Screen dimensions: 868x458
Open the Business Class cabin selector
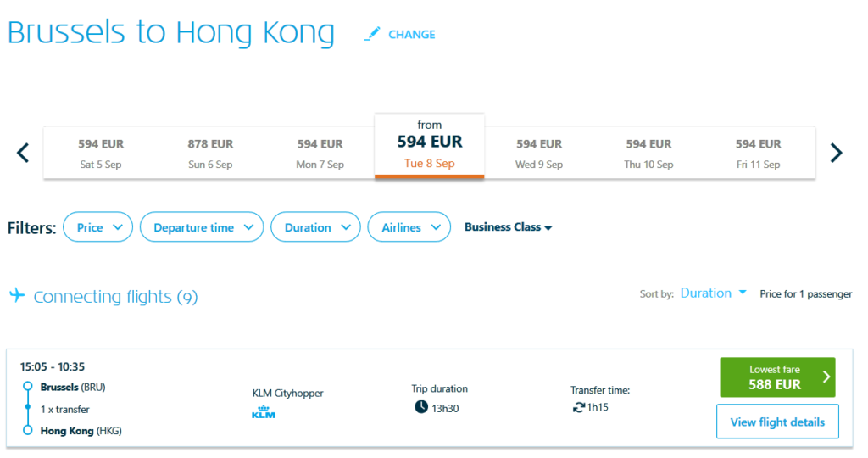pyautogui.click(x=508, y=227)
